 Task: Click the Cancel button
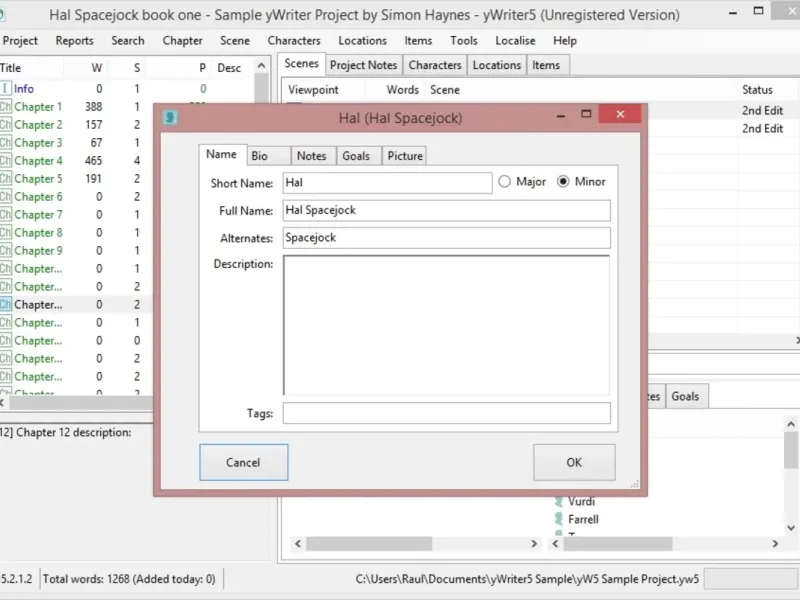[243, 462]
